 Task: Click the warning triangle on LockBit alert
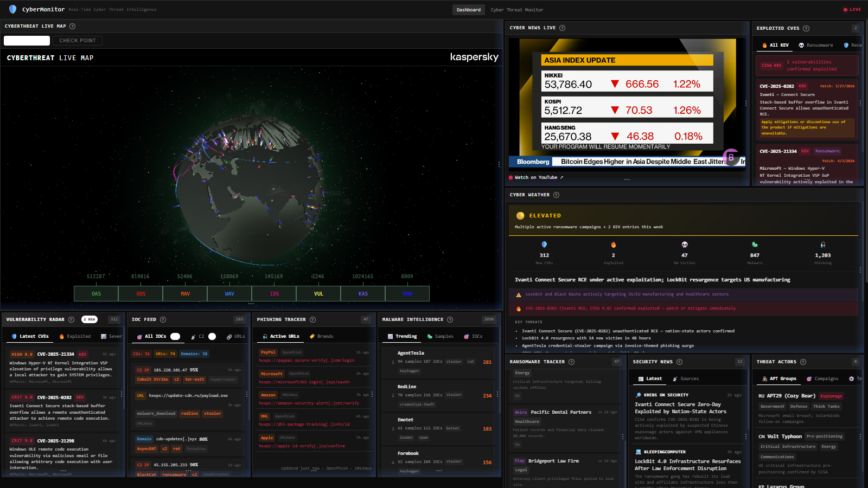(519, 294)
